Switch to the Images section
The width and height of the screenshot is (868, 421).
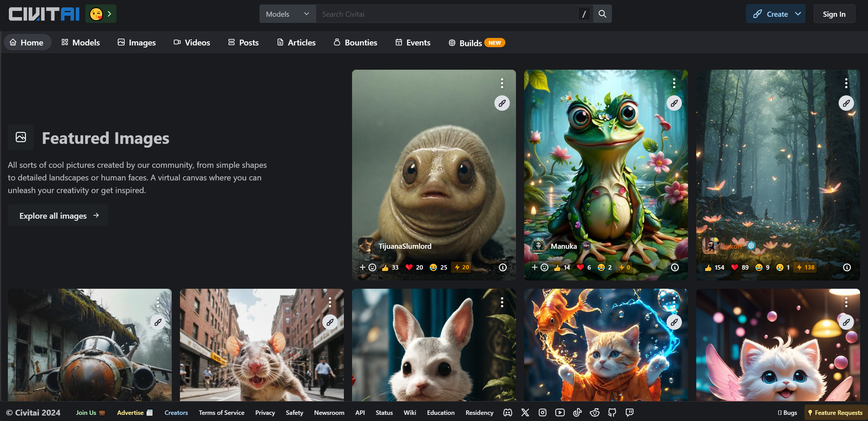point(136,42)
